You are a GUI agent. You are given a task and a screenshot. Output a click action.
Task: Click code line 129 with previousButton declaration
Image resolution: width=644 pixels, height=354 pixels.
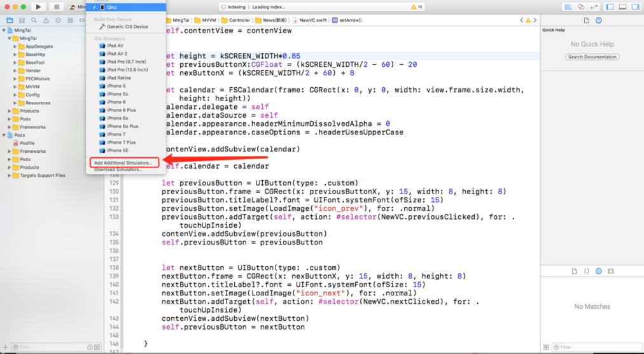(260, 183)
